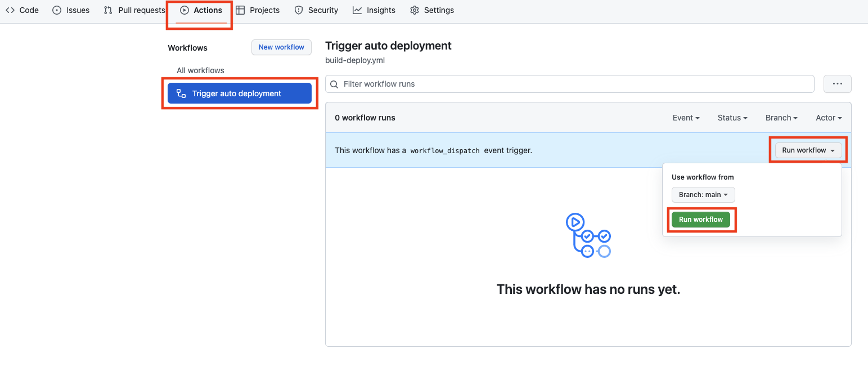This screenshot has width=868, height=371.
Task: Click the workflow icon beside Trigger auto deployment
Action: click(181, 93)
